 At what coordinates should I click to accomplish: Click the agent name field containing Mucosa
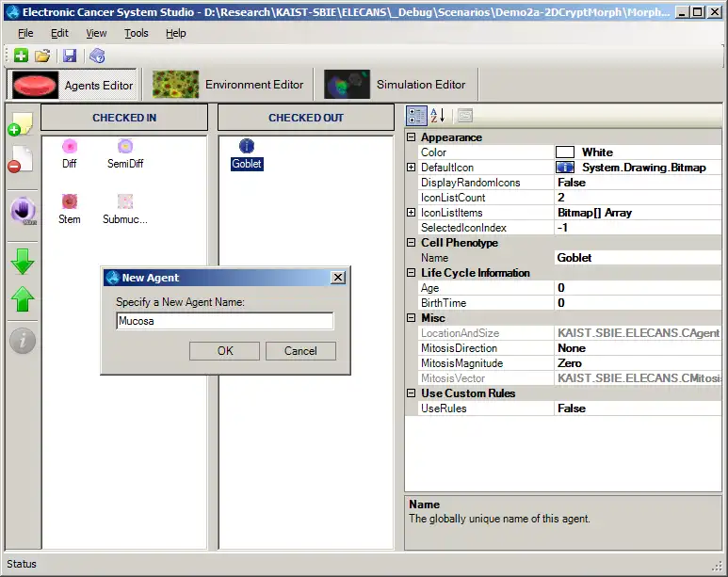[x=225, y=321]
